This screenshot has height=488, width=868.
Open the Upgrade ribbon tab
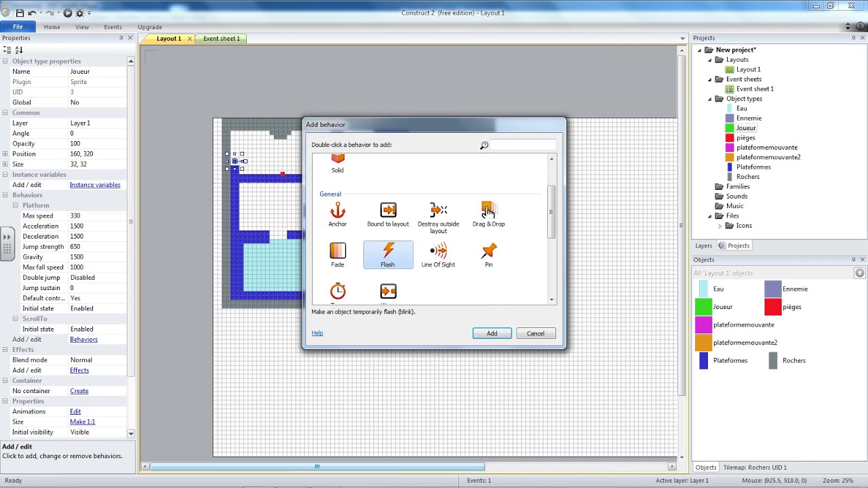[150, 27]
